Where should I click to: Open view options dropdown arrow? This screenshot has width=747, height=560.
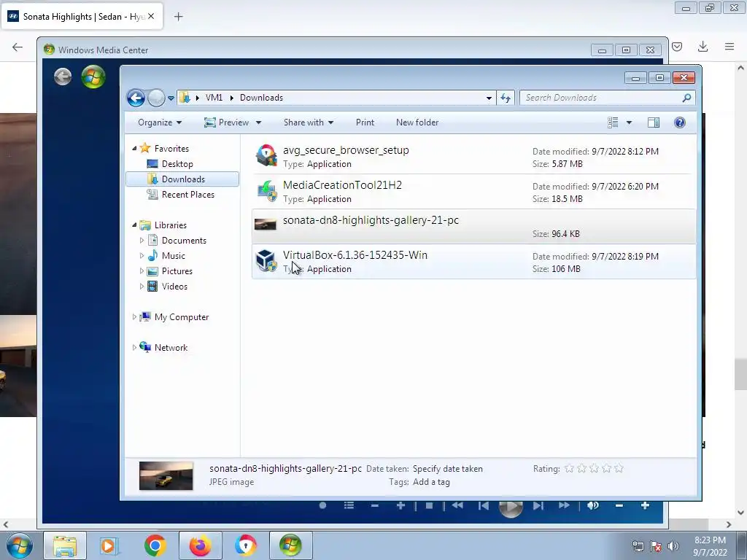click(x=629, y=122)
